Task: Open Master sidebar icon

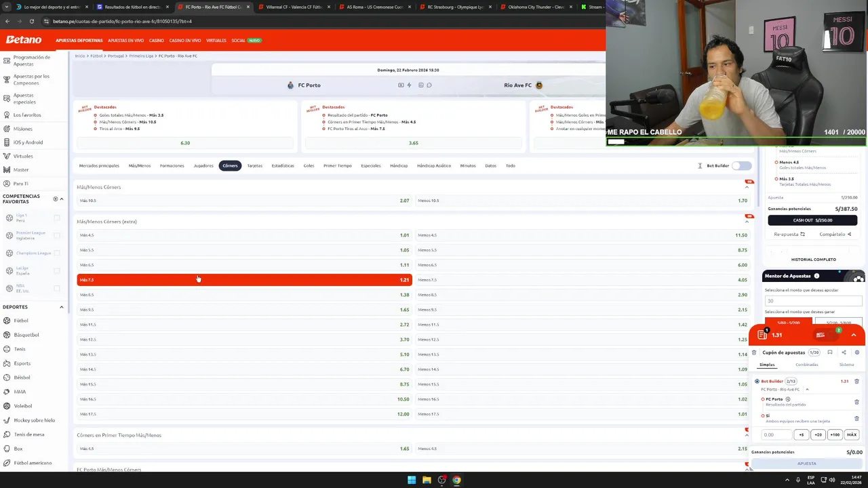Action: [x=7, y=169]
